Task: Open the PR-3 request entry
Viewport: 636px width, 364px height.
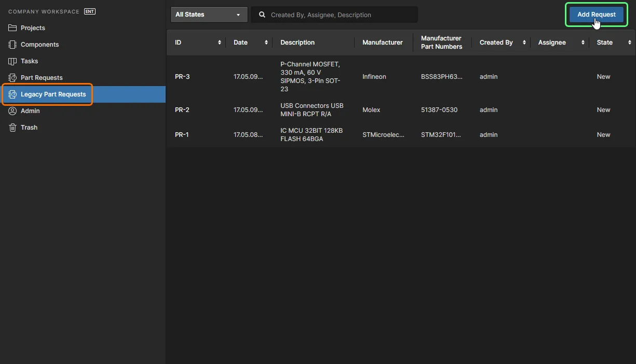Action: 182,77
